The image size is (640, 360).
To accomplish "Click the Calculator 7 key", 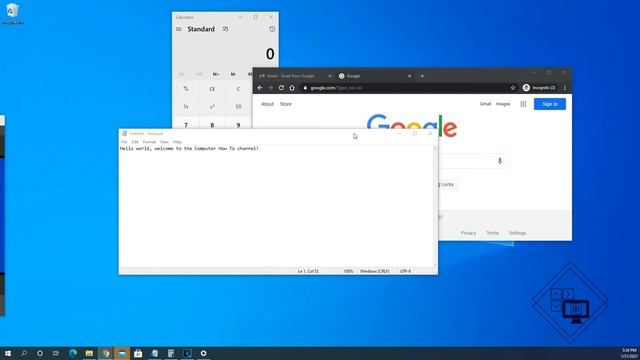I will coord(186,124).
